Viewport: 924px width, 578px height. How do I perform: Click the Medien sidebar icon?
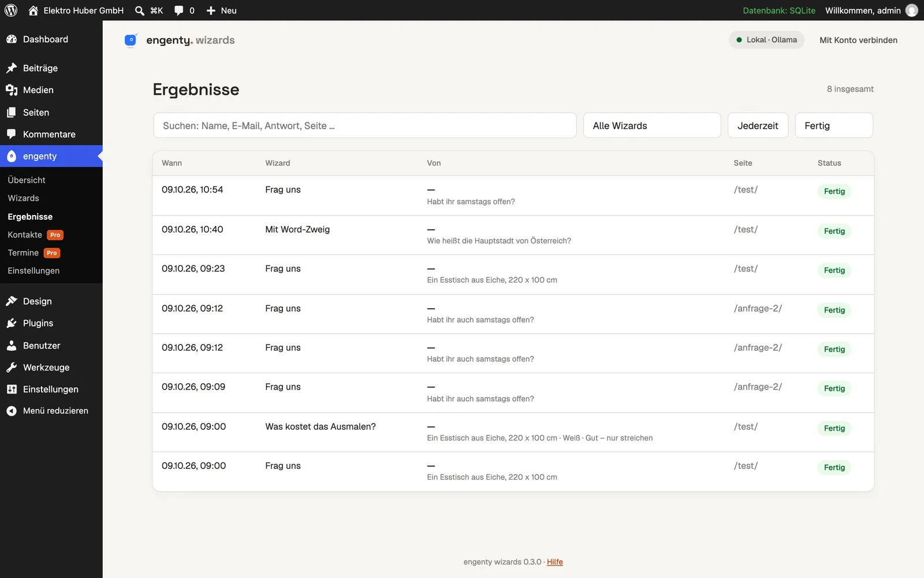[x=12, y=90]
